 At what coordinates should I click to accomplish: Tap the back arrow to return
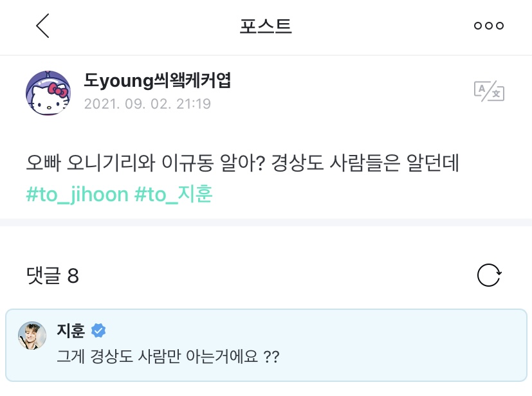(x=42, y=27)
